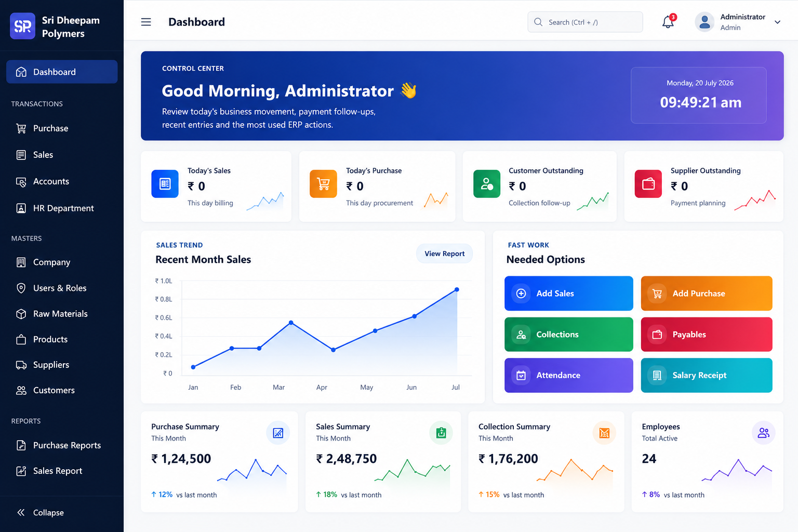Open the notifications bell icon
The height and width of the screenshot is (532, 798).
point(668,22)
